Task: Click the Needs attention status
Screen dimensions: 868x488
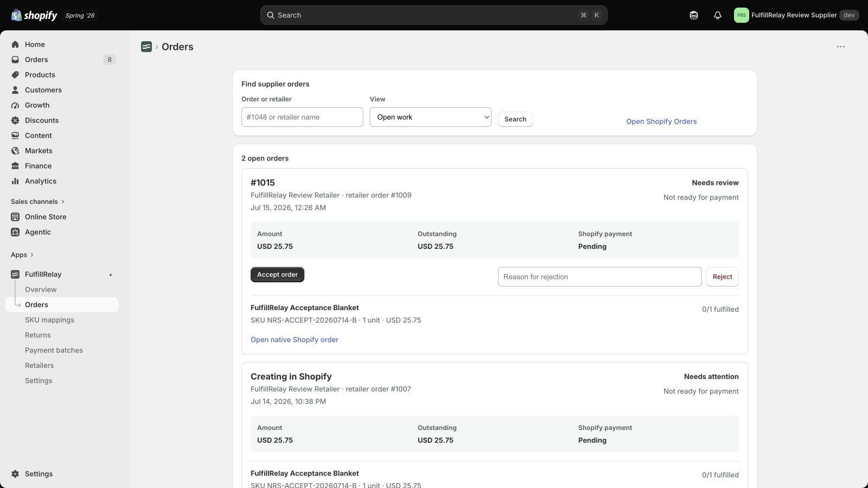Action: pos(711,376)
